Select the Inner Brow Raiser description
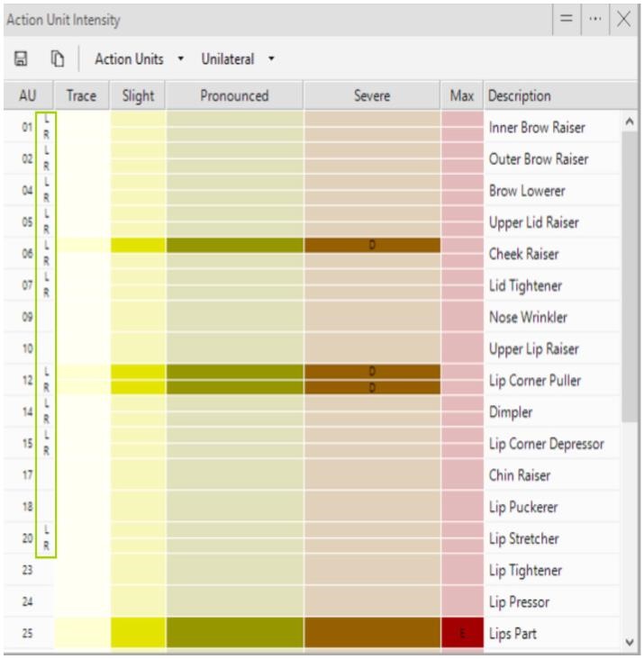This screenshot has width=644, height=659. pyautogui.click(x=537, y=128)
